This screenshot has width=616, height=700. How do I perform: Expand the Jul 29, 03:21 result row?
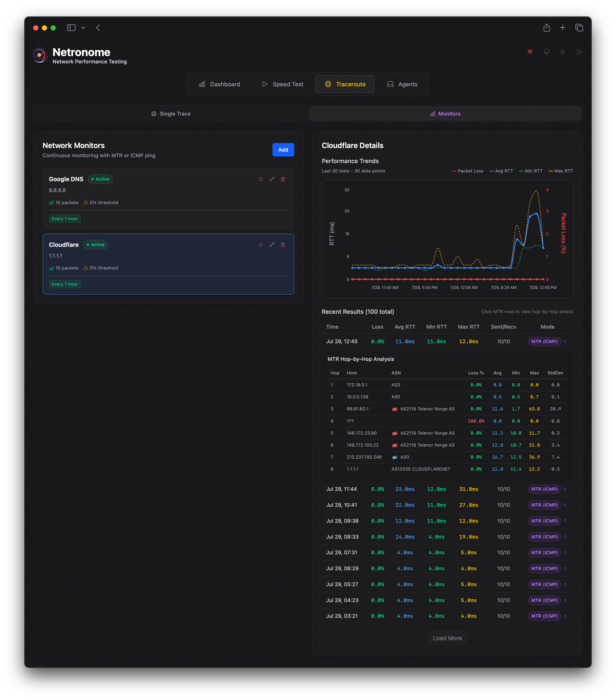click(x=447, y=616)
